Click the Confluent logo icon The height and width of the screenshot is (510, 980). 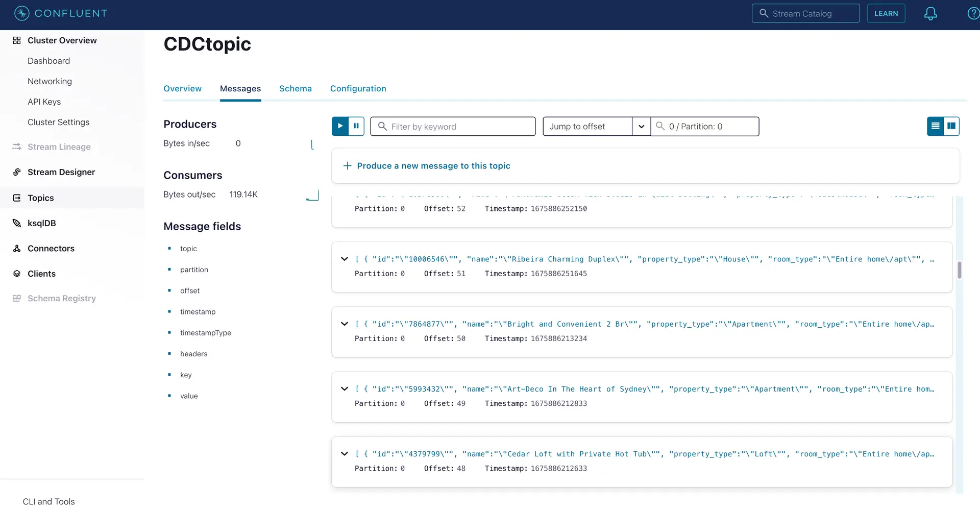click(x=21, y=13)
